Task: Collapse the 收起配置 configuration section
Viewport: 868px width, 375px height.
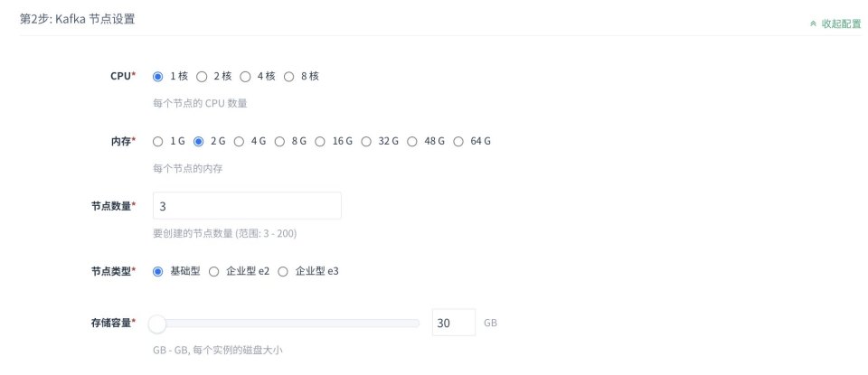Action: (841, 23)
